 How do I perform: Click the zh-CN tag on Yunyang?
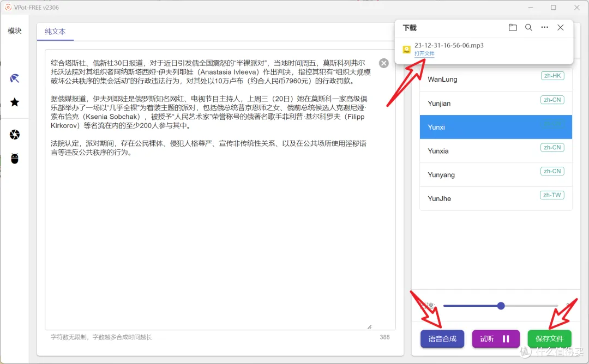point(552,171)
